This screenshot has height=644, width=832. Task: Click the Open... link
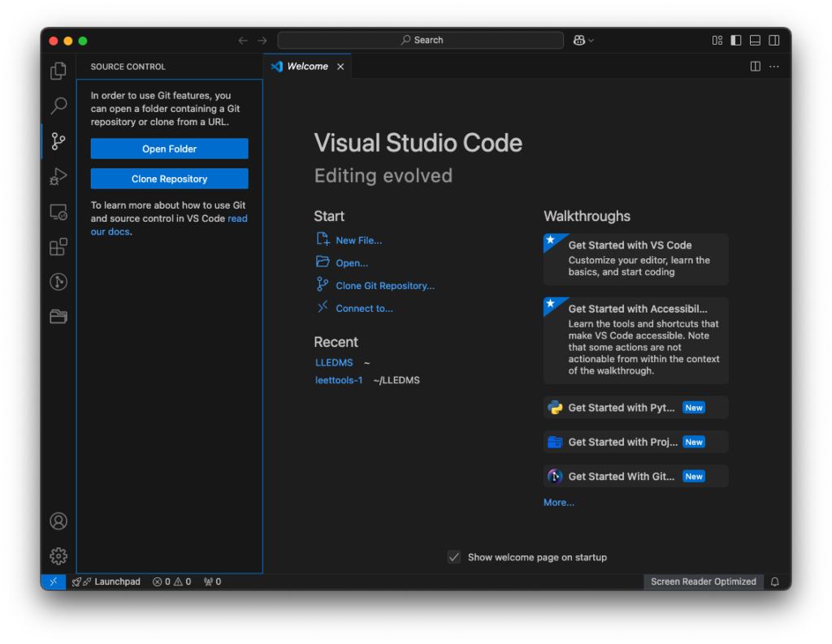click(352, 263)
